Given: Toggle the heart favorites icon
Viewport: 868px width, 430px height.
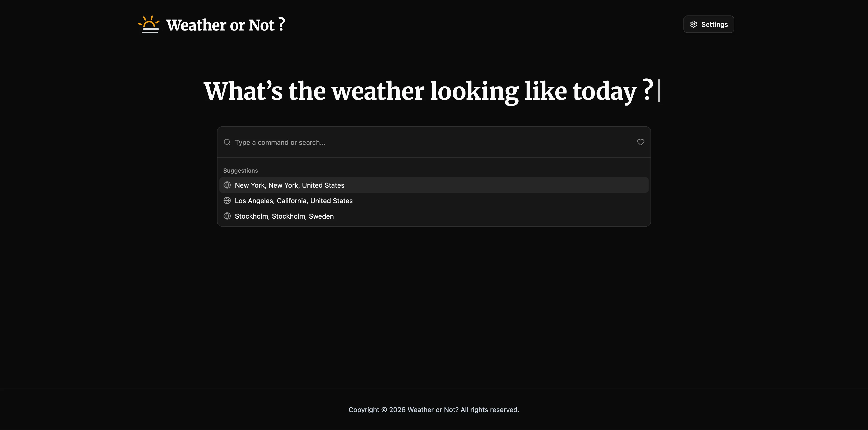Looking at the screenshot, I should [641, 142].
